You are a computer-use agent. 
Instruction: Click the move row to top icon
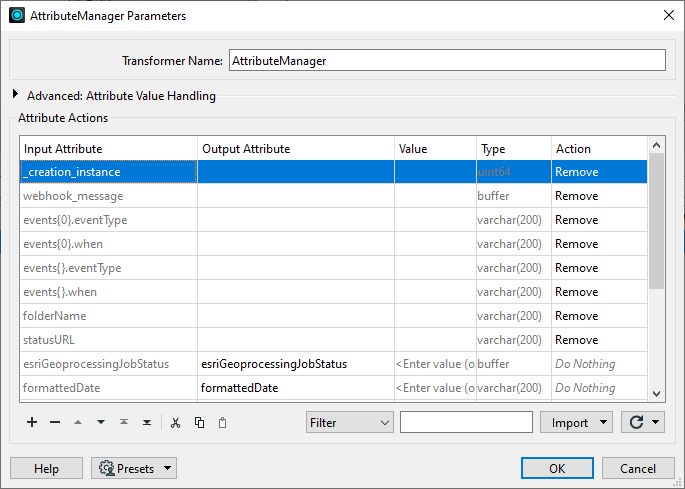pyautogui.click(x=124, y=422)
